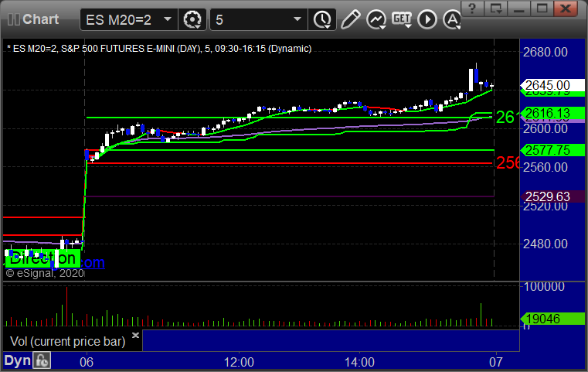The height and width of the screenshot is (372, 588).
Task: Click the 12:00 time axis marker
Action: (239, 362)
